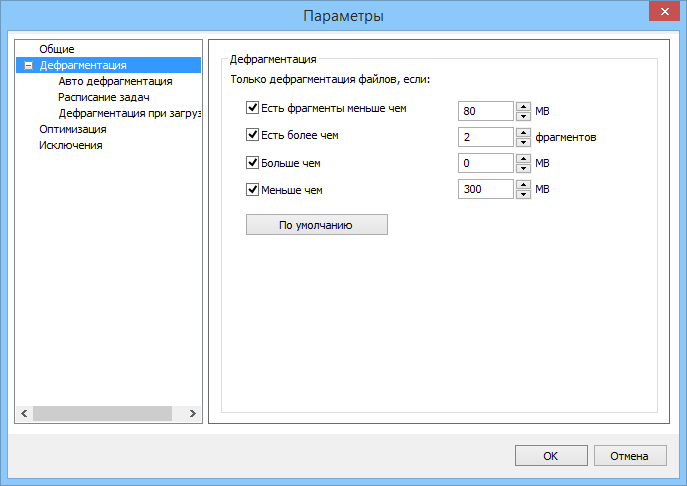Select the Дефрагментация tree item
The width and height of the screenshot is (687, 486).
[83, 65]
